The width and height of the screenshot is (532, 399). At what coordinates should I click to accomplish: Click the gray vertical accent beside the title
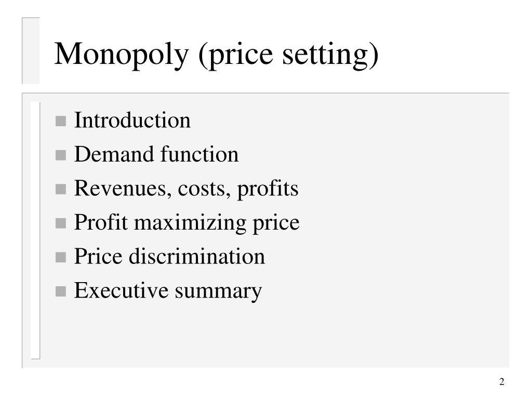pyautogui.click(x=31, y=50)
